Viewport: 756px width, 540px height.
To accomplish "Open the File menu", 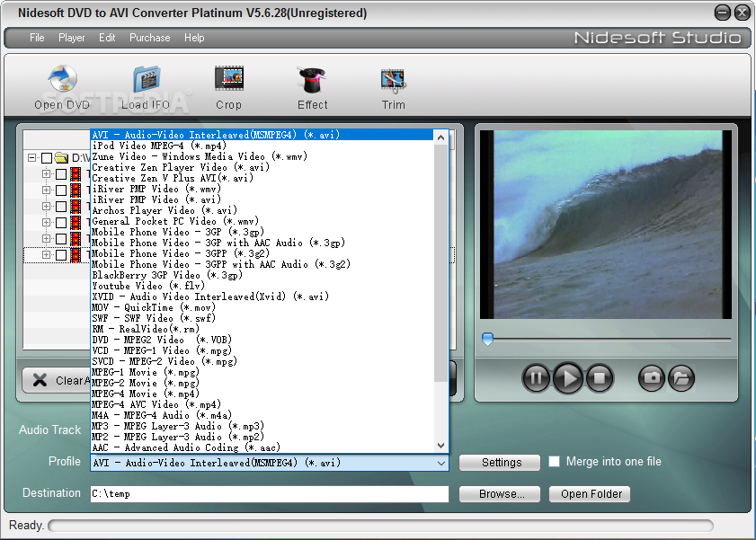I will coord(37,38).
